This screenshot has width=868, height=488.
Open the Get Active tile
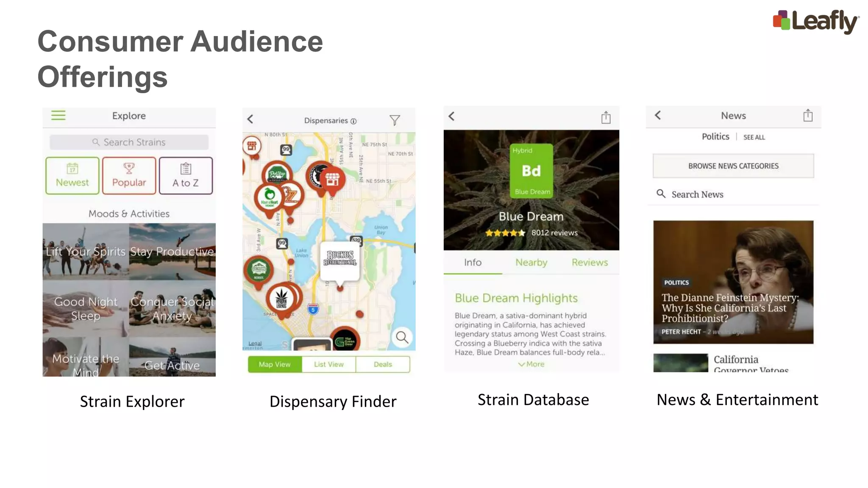tap(172, 357)
